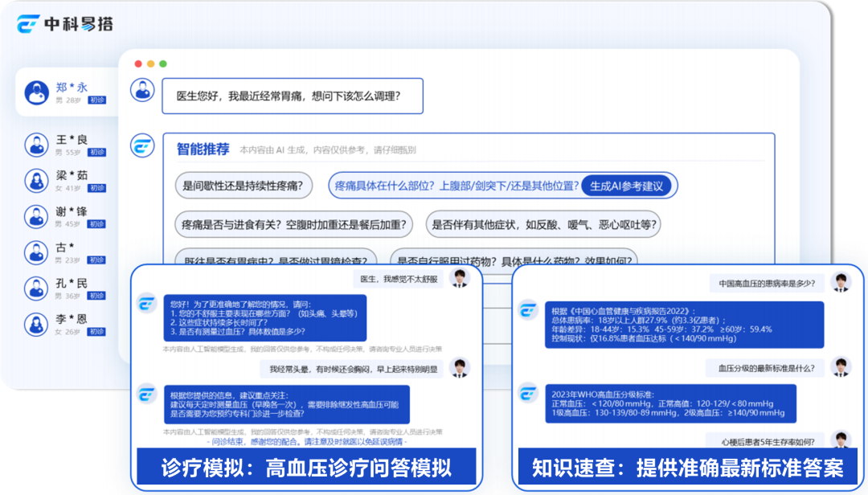Click the patient avatar next to the stomach pain message
868x495 pixels.
point(141,90)
